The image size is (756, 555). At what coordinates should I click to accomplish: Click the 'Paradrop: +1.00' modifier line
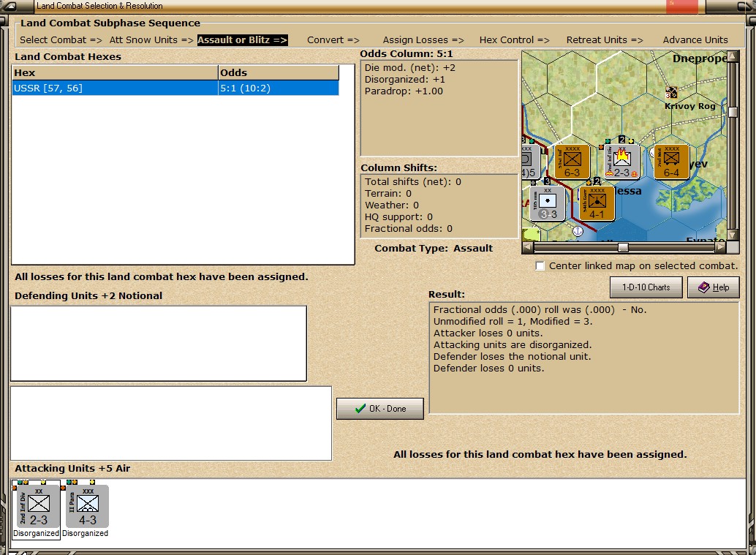pyautogui.click(x=404, y=91)
